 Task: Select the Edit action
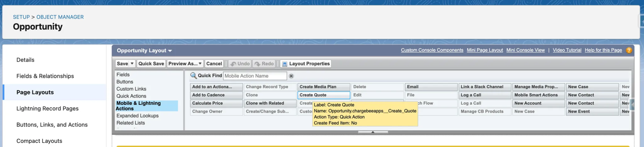pyautogui.click(x=377, y=95)
